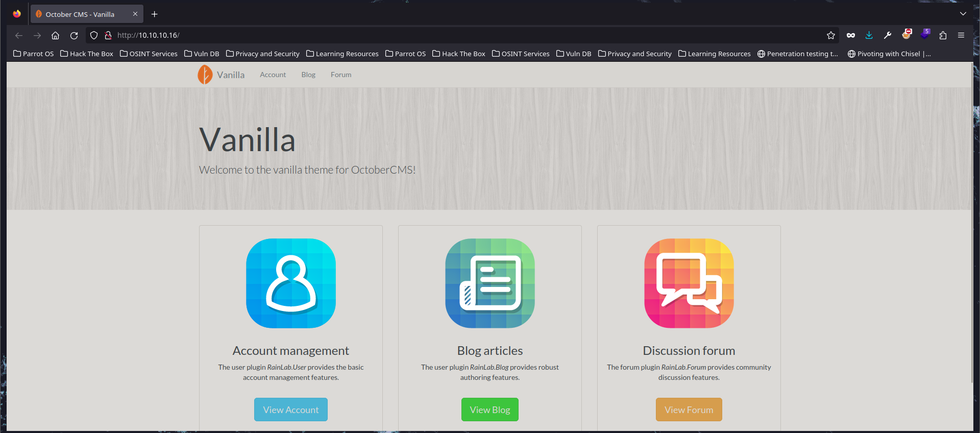The height and width of the screenshot is (433, 980).
Task: Open the first Learning Resources bookmark folder
Action: pos(342,54)
